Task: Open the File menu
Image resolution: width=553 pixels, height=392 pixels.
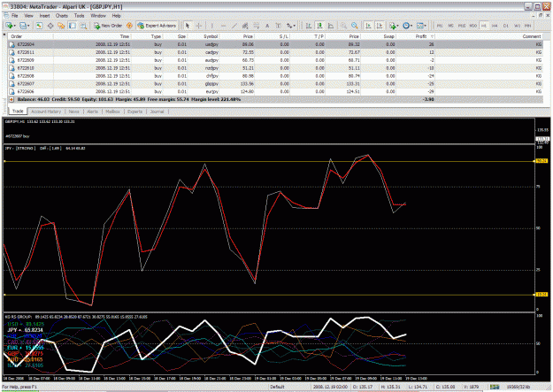Action: tap(14, 16)
